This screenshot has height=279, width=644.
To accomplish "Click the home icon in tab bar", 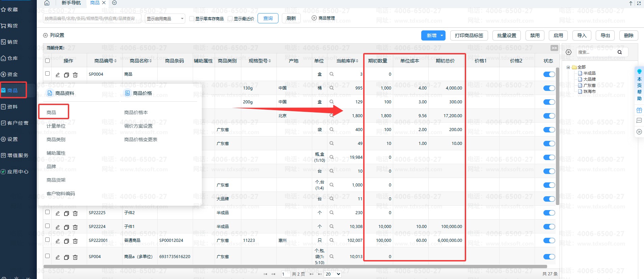I will (47, 3).
